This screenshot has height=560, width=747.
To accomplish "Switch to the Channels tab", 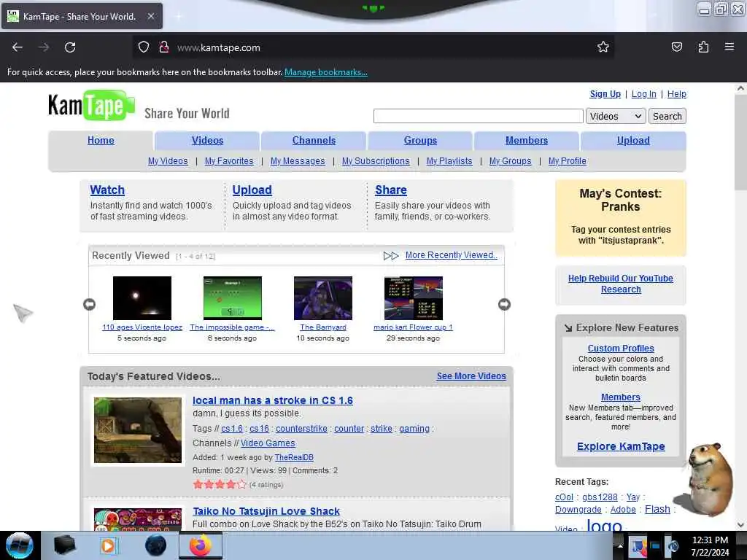I will click(314, 141).
